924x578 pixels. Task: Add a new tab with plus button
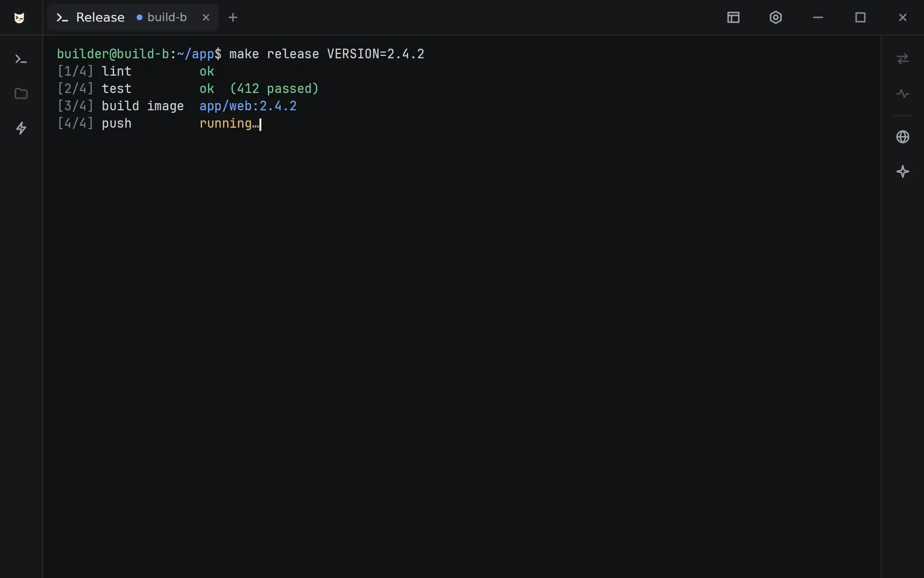[233, 17]
